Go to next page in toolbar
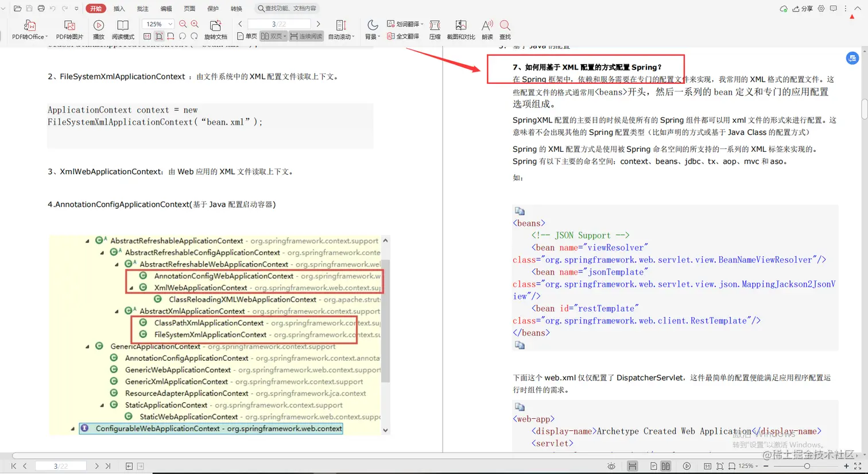The width and height of the screenshot is (868, 474). (319, 24)
